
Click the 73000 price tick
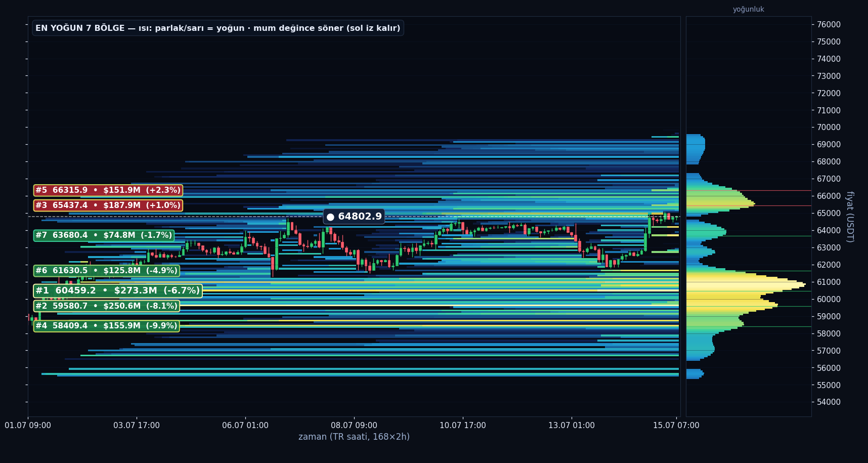click(829, 76)
